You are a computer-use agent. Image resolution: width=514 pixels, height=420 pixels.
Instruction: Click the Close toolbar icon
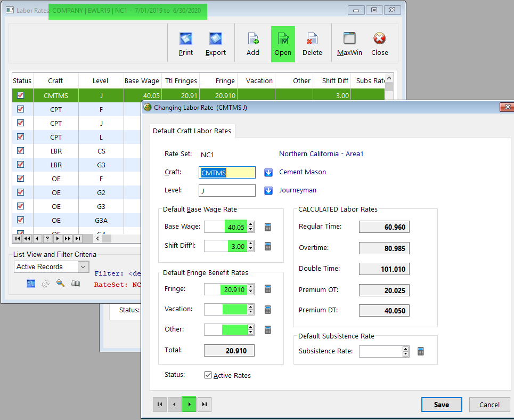379,38
